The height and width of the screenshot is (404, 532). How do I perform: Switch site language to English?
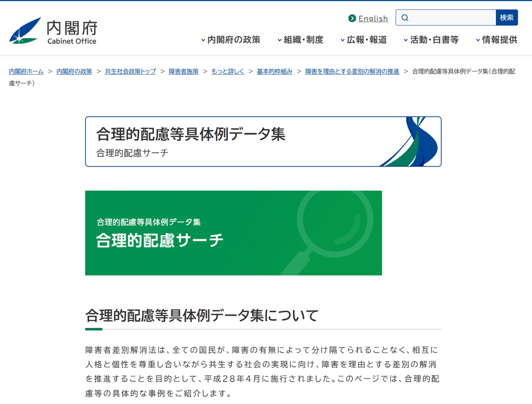pyautogui.click(x=373, y=19)
